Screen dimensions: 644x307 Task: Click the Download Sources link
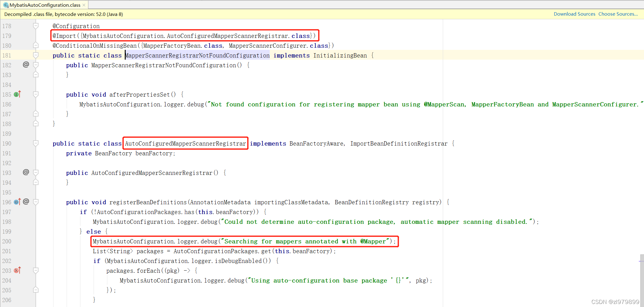click(574, 14)
